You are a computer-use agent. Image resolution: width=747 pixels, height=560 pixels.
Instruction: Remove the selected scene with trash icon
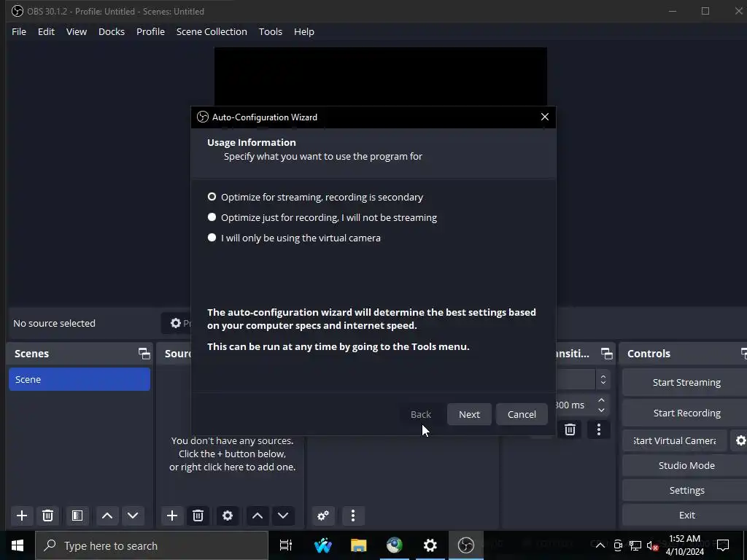(47, 516)
